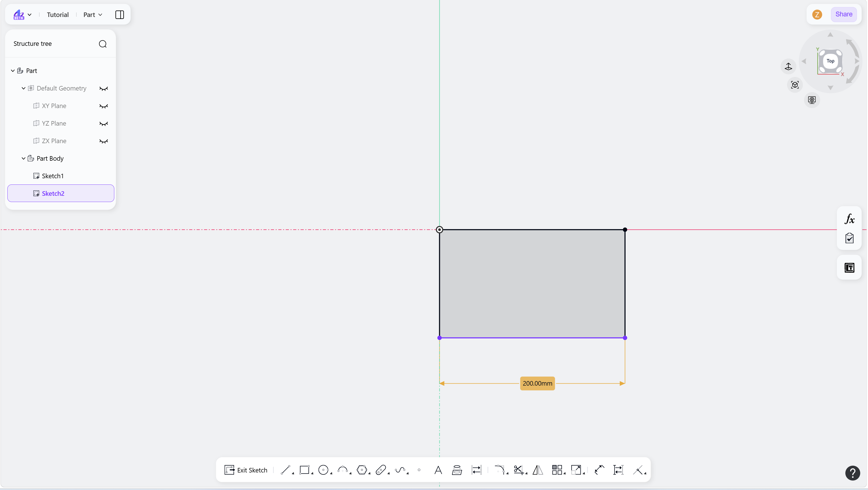Select the Pattern grid tool
The height and width of the screenshot is (490, 868).
(x=557, y=470)
